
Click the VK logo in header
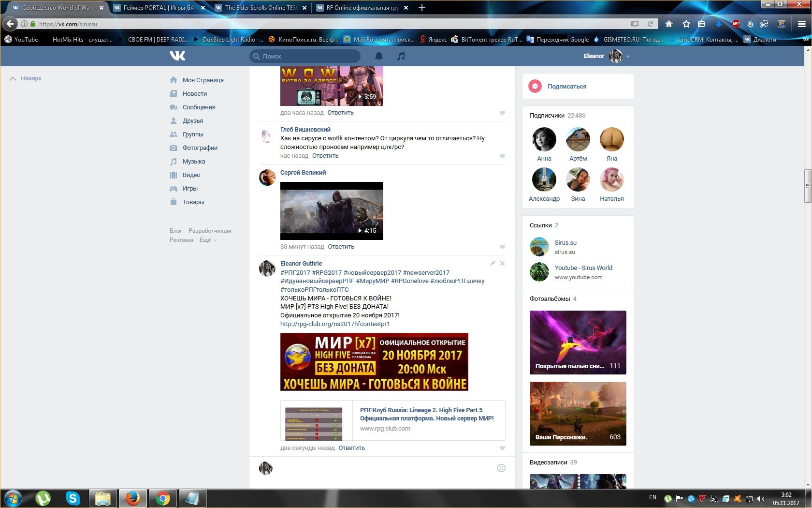tap(177, 56)
